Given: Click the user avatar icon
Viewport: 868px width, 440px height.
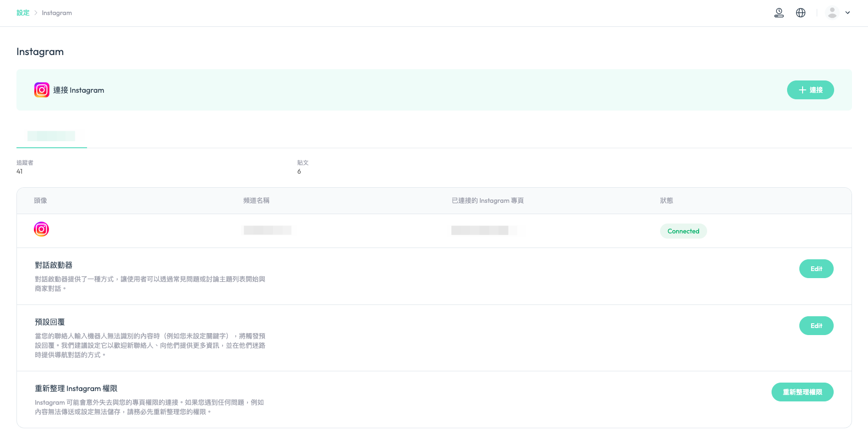Looking at the screenshot, I should pos(832,13).
